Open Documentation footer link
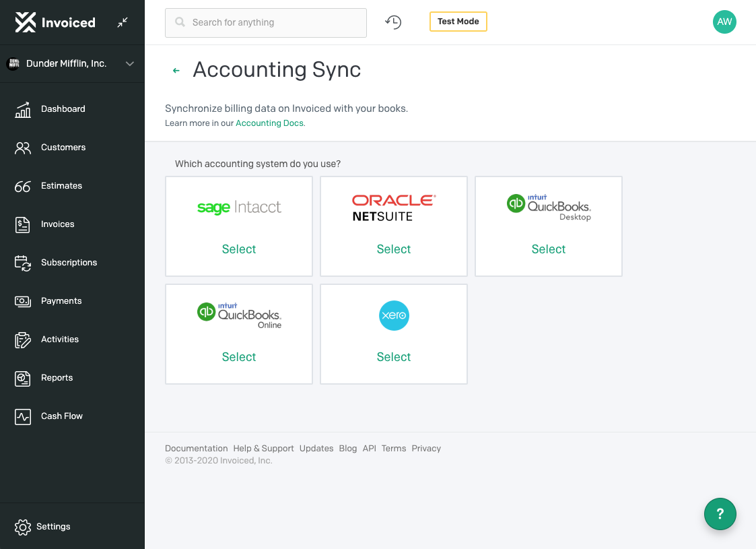The width and height of the screenshot is (756, 549). (196, 448)
